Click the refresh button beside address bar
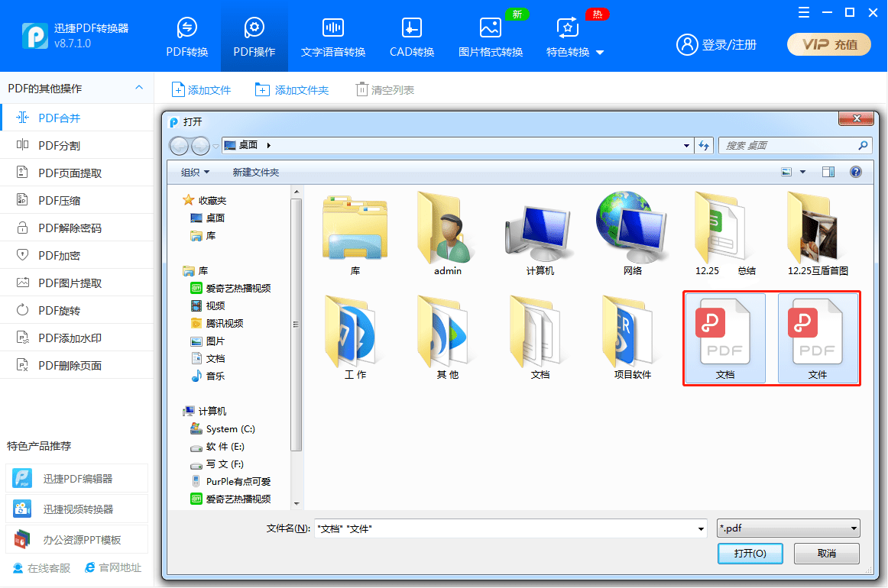The height and width of the screenshot is (588, 888). pyautogui.click(x=705, y=145)
